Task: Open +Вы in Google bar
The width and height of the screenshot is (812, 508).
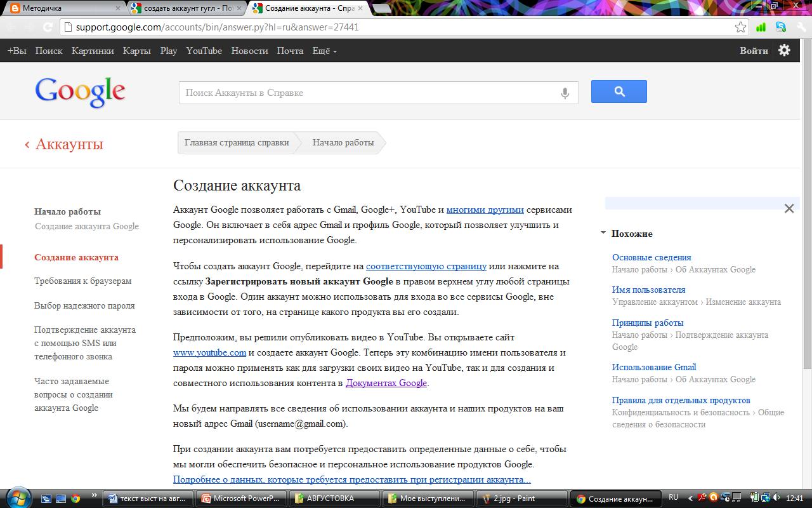Action: coord(17,51)
